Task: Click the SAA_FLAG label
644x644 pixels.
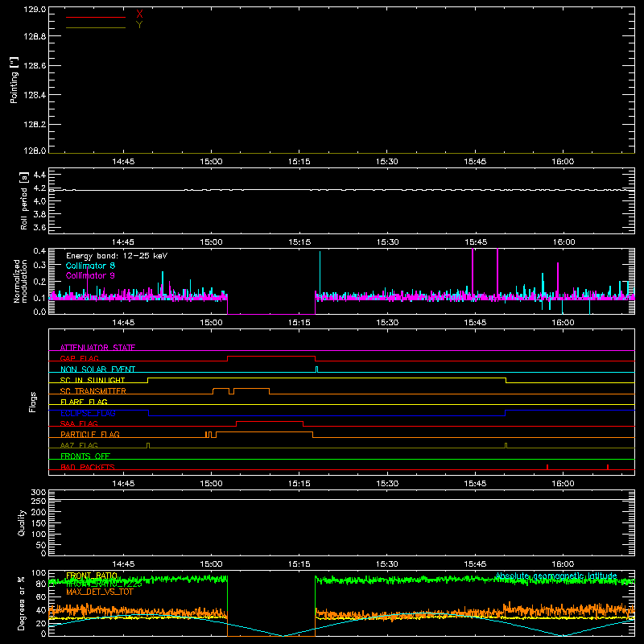Action: (x=79, y=423)
